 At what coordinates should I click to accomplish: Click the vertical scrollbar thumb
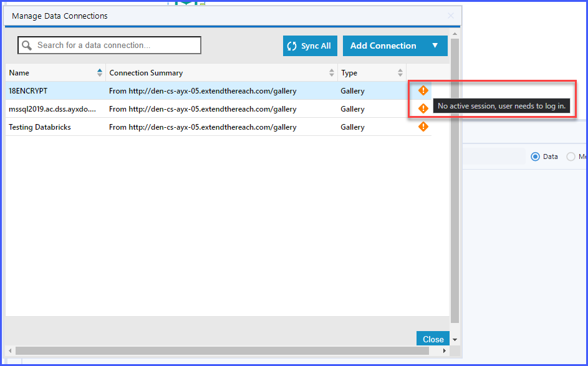click(455, 180)
